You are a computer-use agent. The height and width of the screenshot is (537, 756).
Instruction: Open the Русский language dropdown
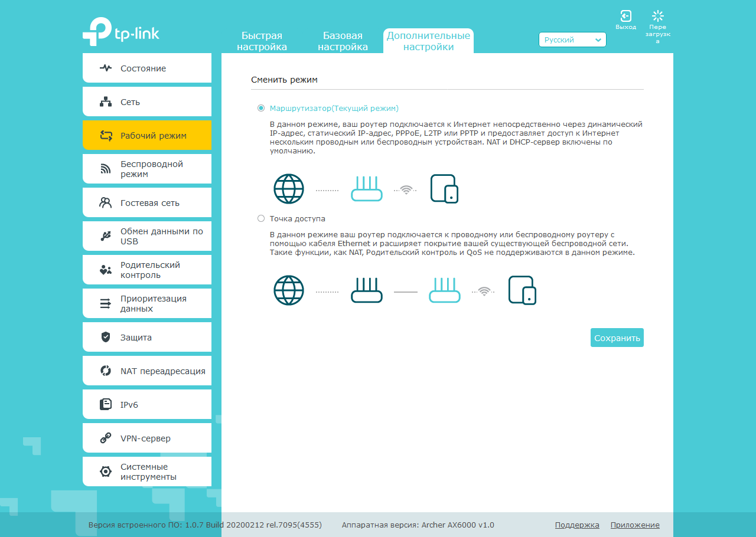(x=572, y=40)
